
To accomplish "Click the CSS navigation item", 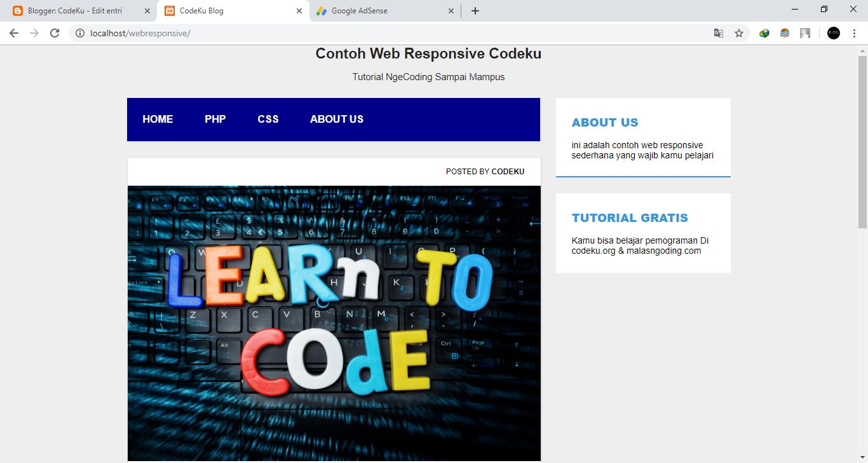I will pyautogui.click(x=268, y=119).
